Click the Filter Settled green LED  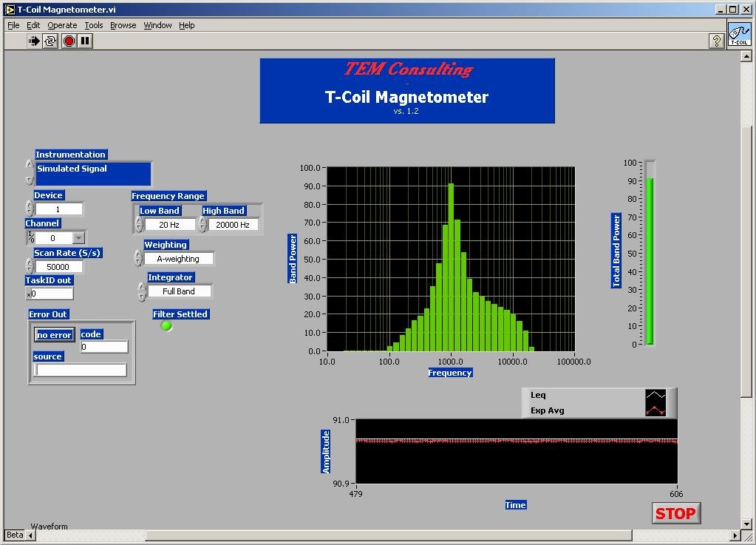click(166, 326)
